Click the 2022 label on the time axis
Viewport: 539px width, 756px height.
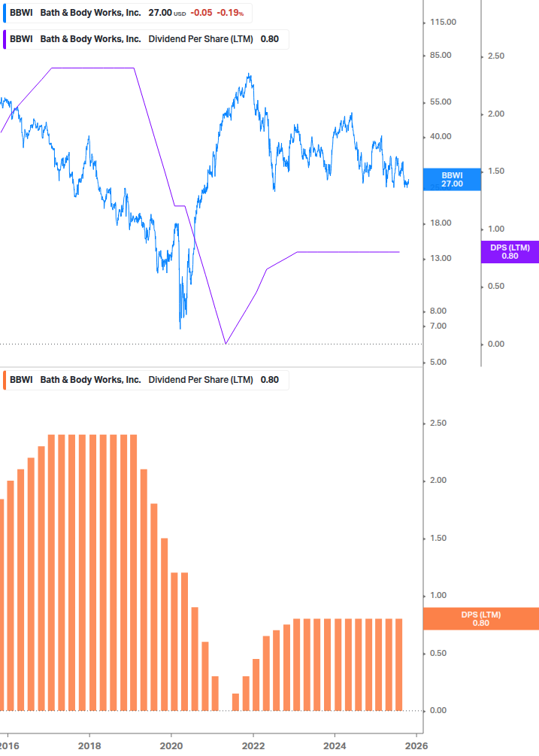[253, 745]
